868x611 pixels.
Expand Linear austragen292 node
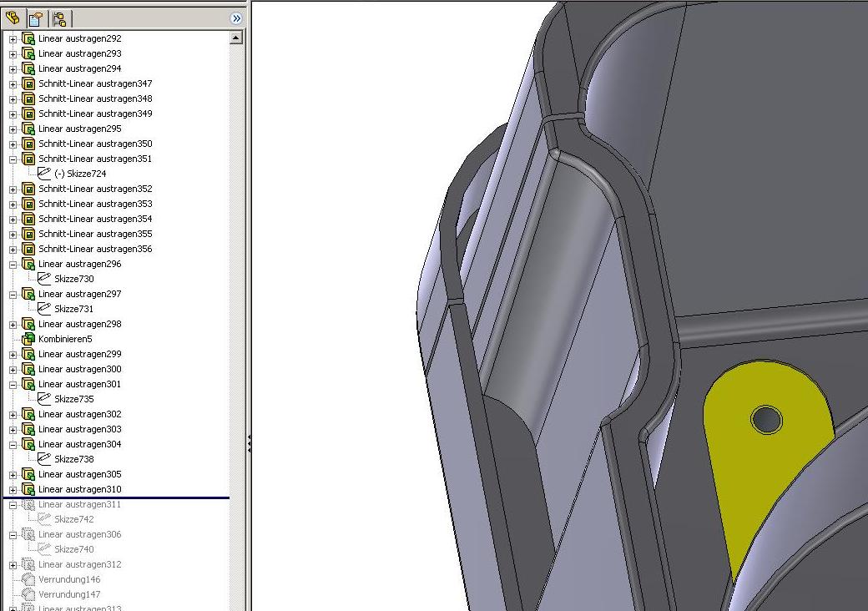tap(13, 38)
